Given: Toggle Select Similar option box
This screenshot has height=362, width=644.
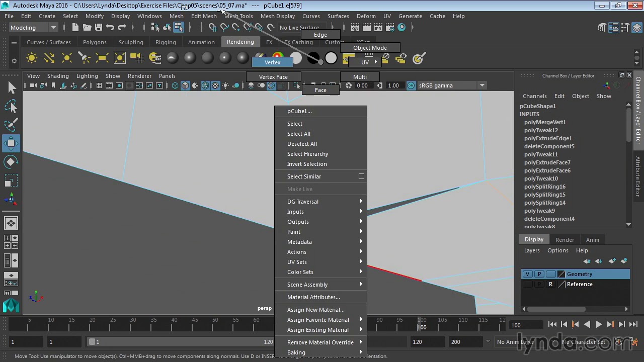Looking at the screenshot, I should [x=361, y=176].
